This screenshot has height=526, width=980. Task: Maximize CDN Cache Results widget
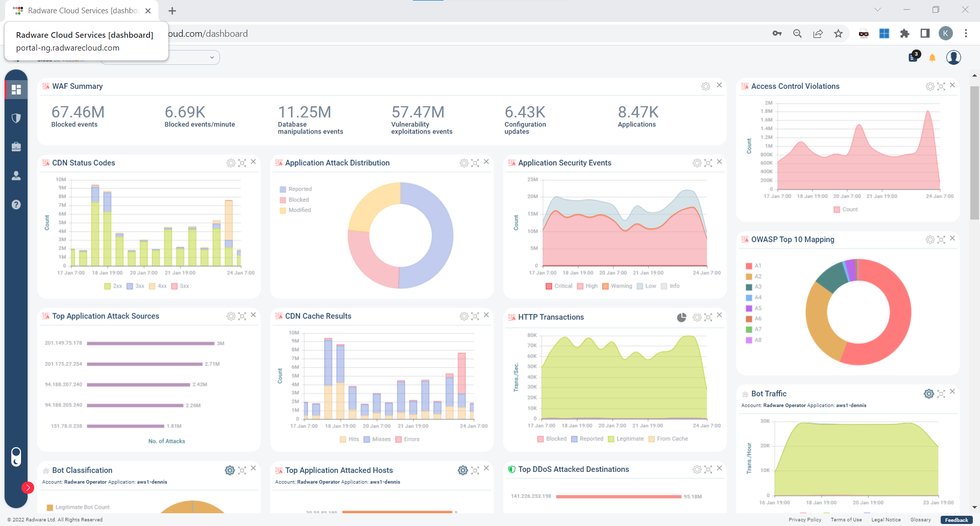pos(475,316)
